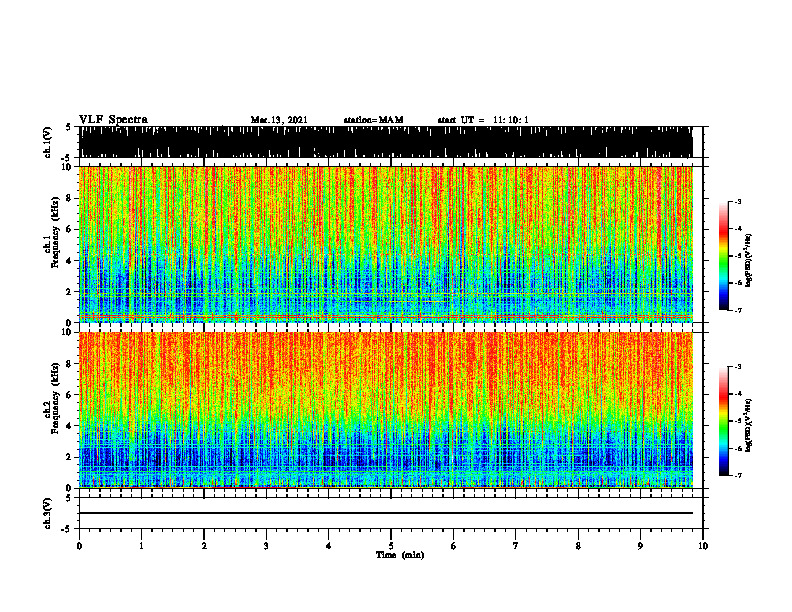Click the "-7" label on ch.2 color scale

pyautogui.click(x=737, y=475)
